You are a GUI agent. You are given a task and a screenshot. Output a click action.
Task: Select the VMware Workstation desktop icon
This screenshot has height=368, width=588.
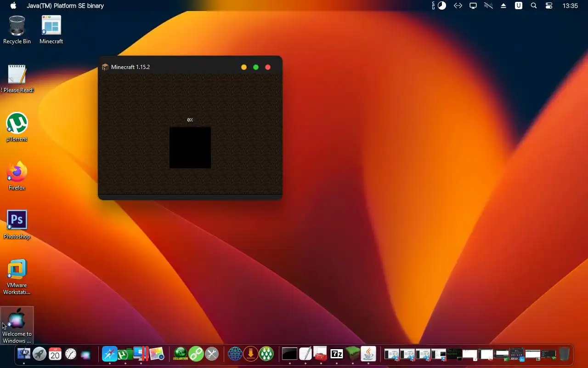click(17, 277)
